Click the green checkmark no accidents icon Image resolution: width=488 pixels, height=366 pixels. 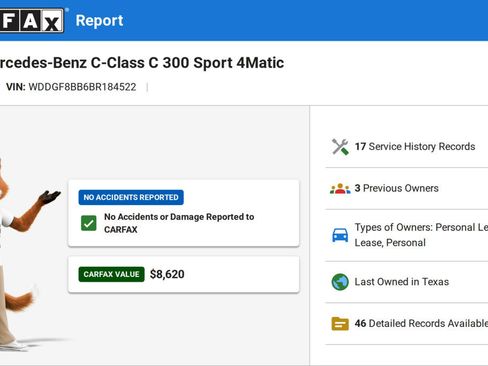[89, 223]
